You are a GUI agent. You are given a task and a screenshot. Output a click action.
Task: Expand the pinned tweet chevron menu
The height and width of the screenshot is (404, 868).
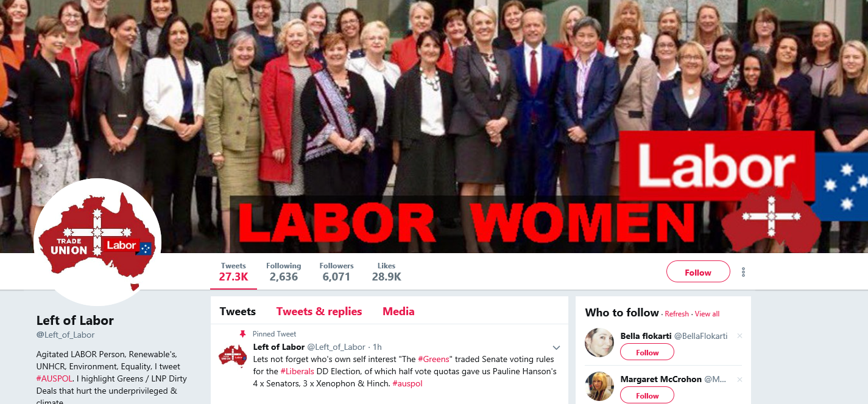click(x=556, y=348)
